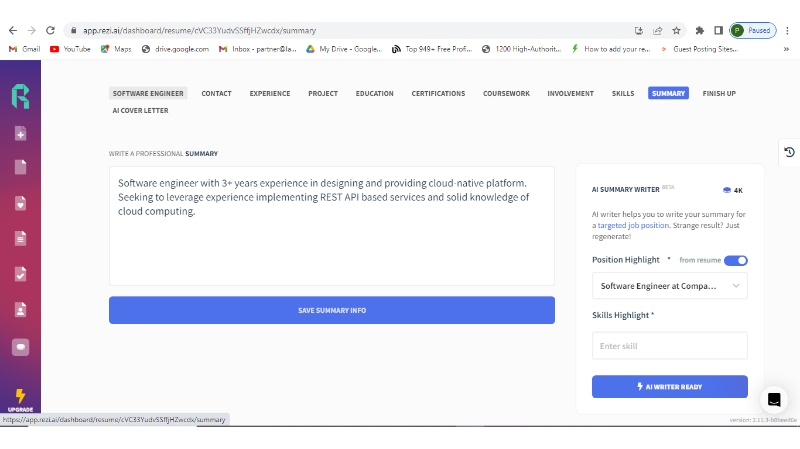Click the lightning bolt Upgrade icon
The height and width of the screenshot is (449, 800).
[20, 398]
